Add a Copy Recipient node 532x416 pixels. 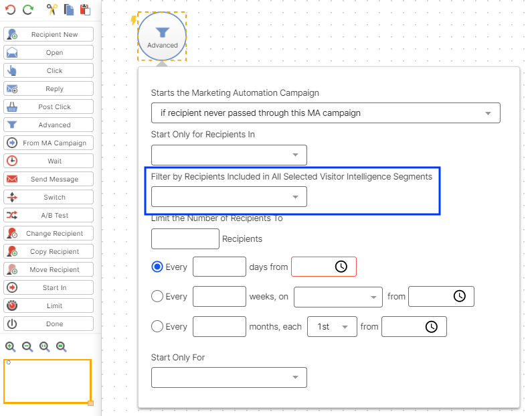coord(49,251)
